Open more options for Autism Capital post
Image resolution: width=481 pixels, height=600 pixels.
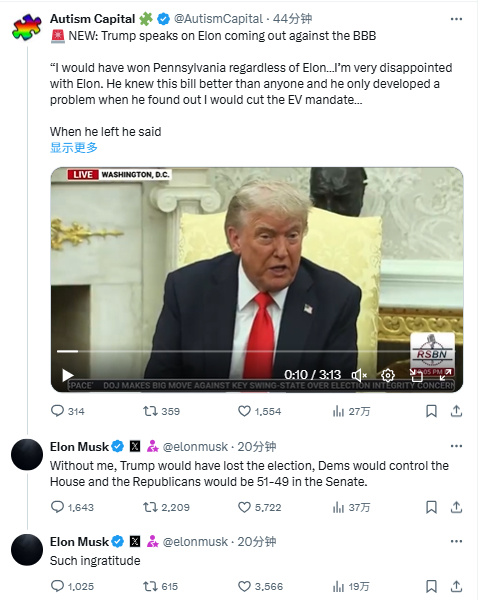(456, 19)
